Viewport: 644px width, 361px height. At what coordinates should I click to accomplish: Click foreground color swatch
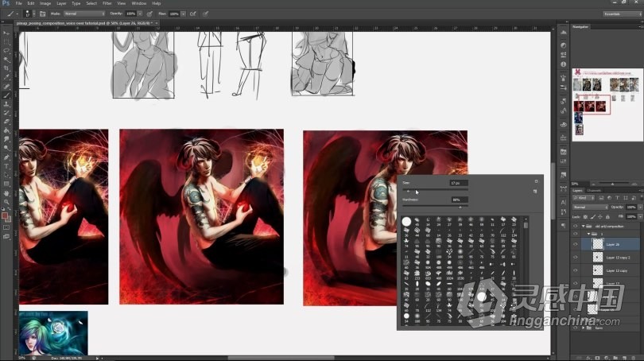(5, 215)
